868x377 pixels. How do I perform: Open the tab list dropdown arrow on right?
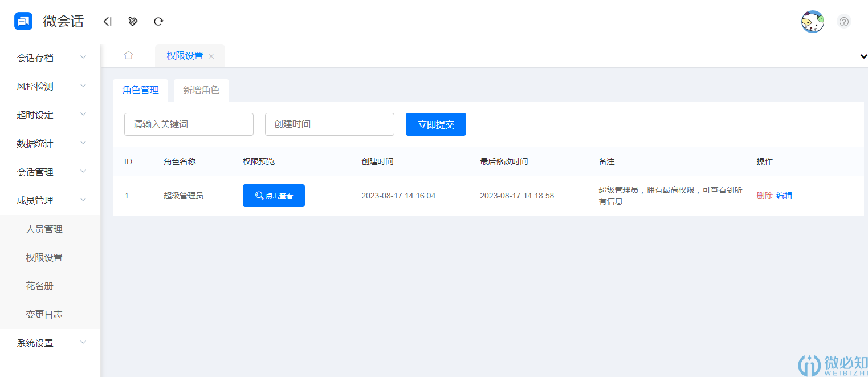pyautogui.click(x=862, y=56)
